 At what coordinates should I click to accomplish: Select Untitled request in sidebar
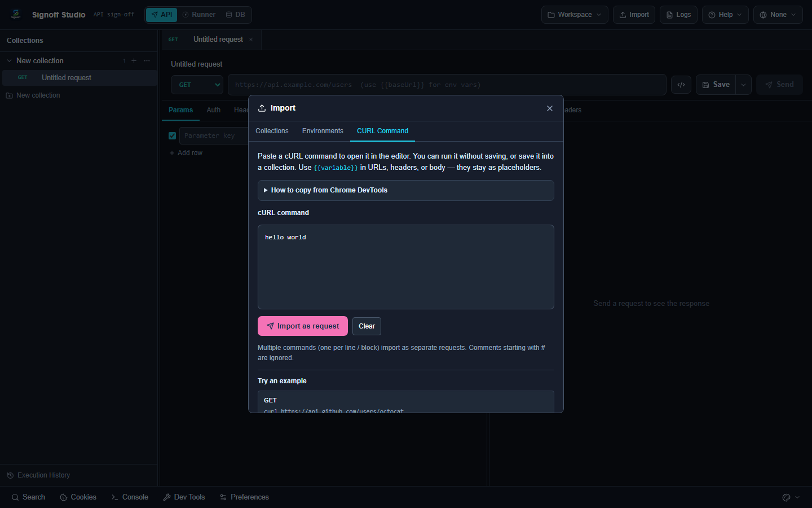click(80, 78)
